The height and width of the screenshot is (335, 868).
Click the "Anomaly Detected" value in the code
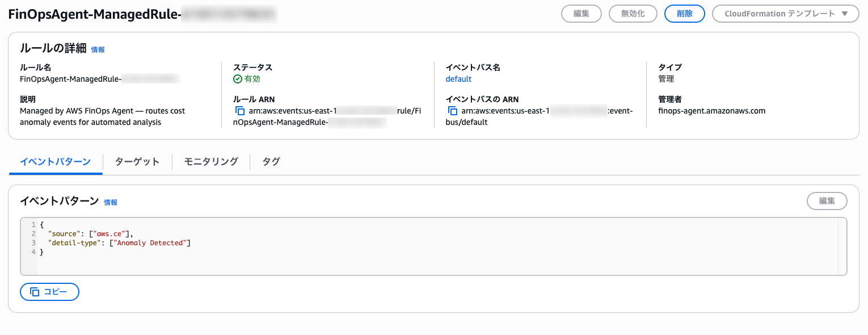[x=150, y=243]
